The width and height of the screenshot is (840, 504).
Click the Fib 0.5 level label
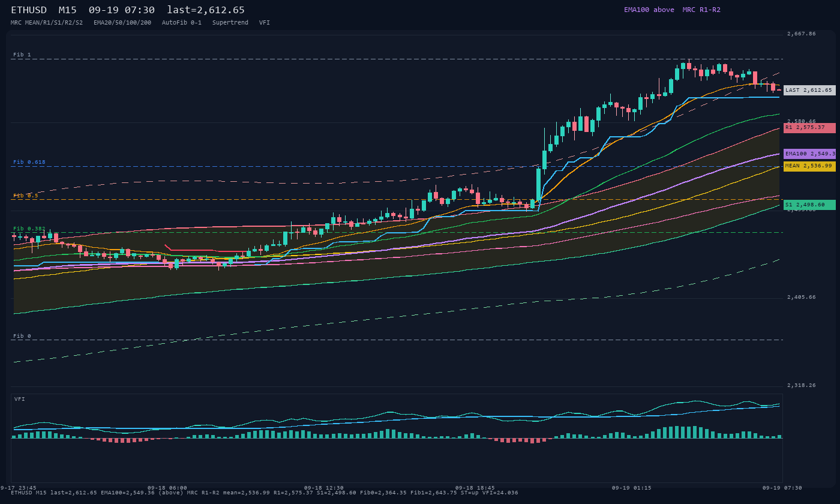[x=26, y=196]
